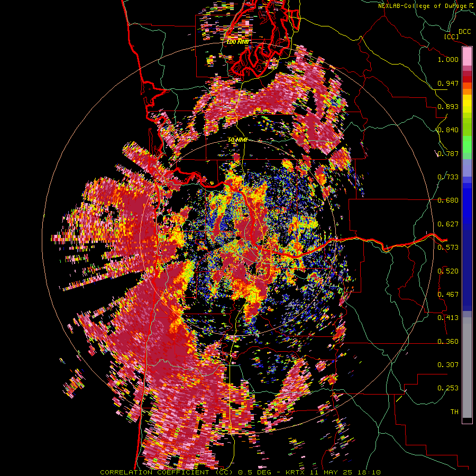Select the 0.680 legend value
This screenshot has height=476, width=476.
(448, 200)
